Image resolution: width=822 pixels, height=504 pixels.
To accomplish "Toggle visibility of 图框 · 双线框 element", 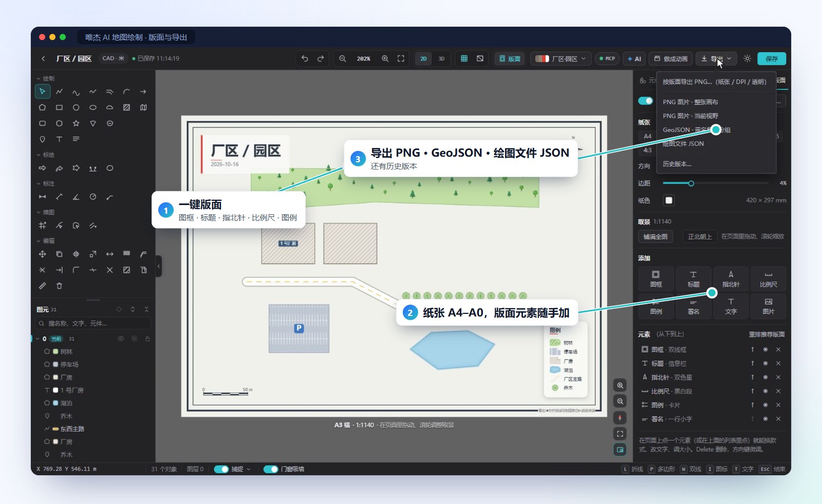I will coord(765,349).
